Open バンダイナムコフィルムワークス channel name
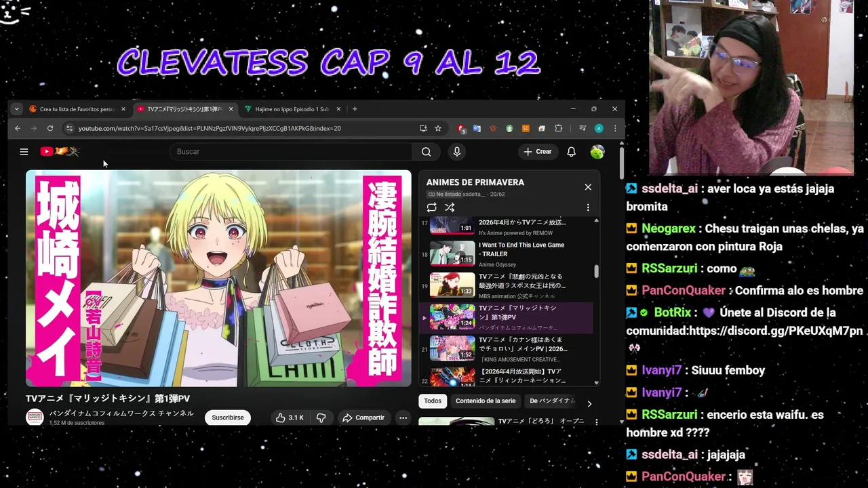The image size is (868, 488). [x=121, y=413]
